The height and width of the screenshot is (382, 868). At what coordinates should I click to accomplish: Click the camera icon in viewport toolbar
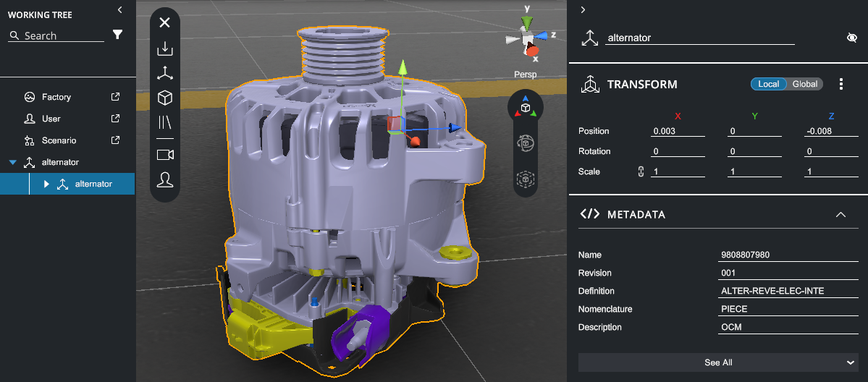[165, 155]
